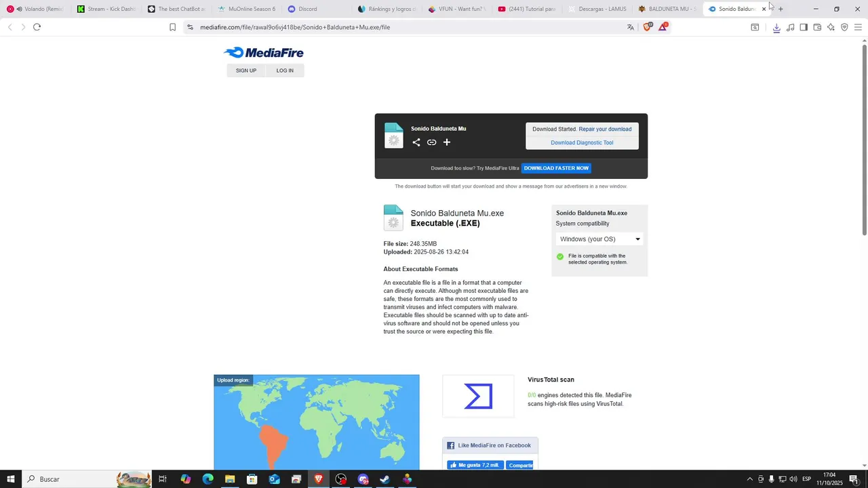
Task: Bookmark this page with the bookmark icon
Action: point(173,27)
